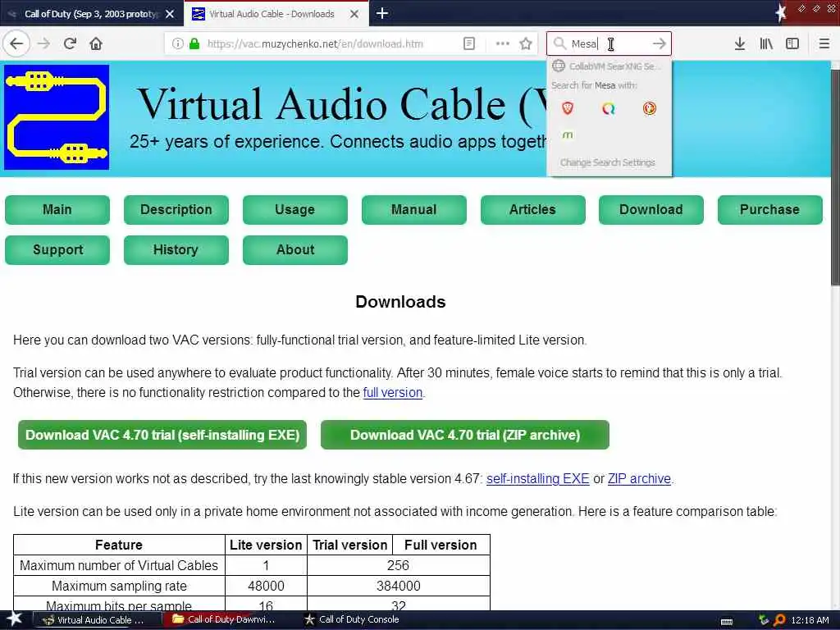
Task: Bookmark this page with the star icon
Action: (526, 44)
